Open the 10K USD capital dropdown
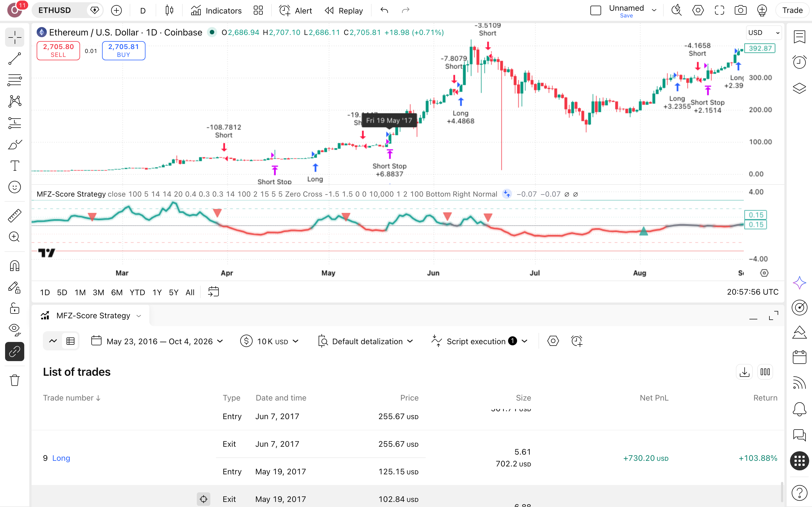The width and height of the screenshot is (812, 507). pos(270,341)
